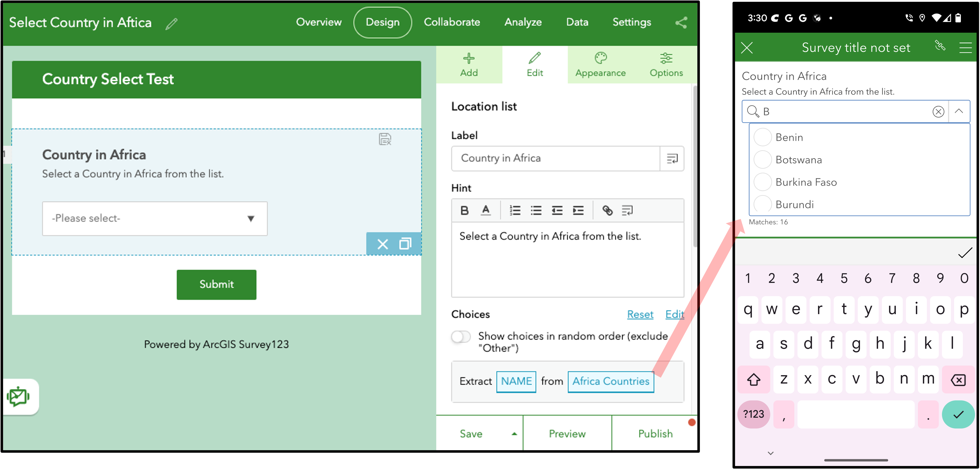Increase indent in Hint toolbar

(x=578, y=210)
